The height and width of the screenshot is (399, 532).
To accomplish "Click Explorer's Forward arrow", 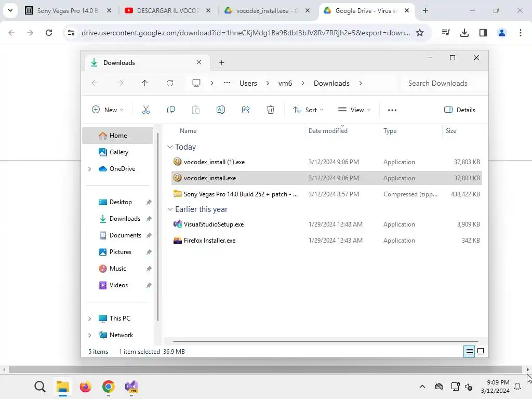I will [120, 83].
